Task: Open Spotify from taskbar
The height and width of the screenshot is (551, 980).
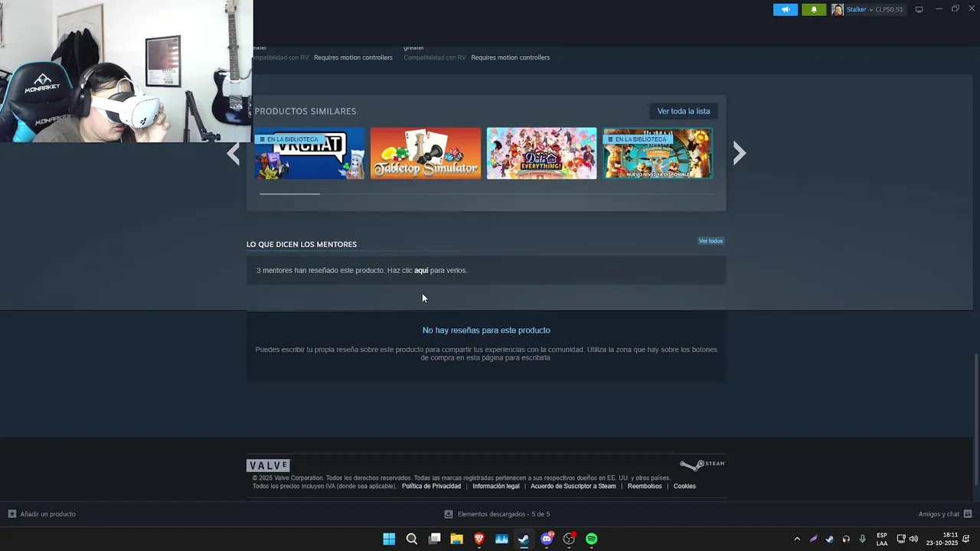Action: 592,539
